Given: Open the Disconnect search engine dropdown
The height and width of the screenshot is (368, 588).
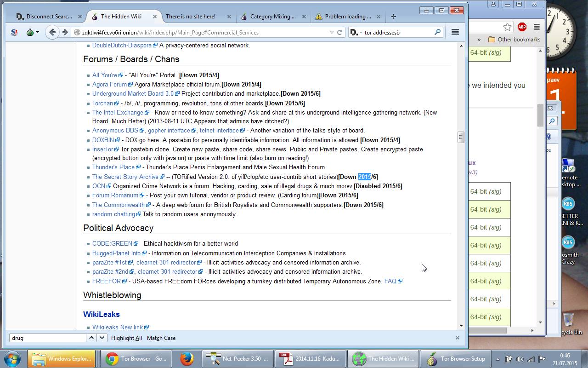Looking at the screenshot, I should [356, 32].
